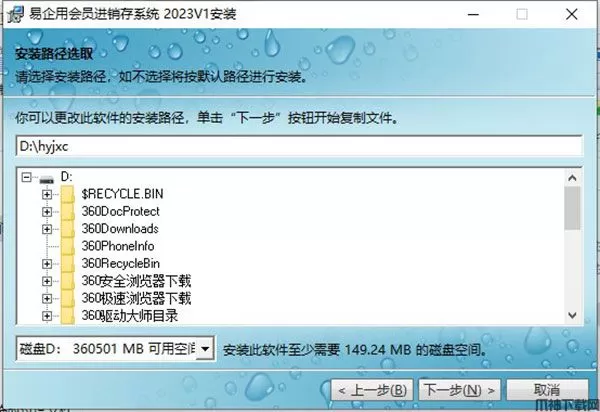Click the D:\hyjxc install path field

[x=299, y=146]
